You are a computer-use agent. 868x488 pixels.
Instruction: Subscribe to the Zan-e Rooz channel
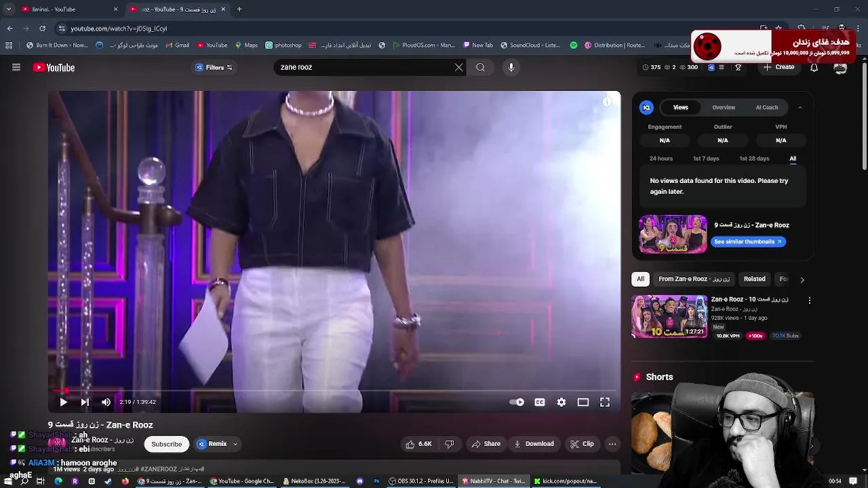(166, 444)
